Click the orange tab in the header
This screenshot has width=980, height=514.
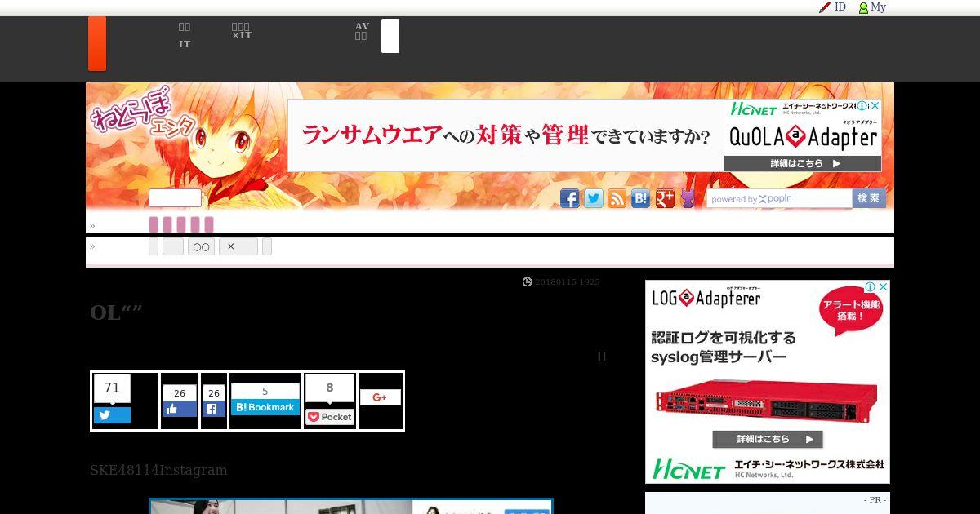97,43
